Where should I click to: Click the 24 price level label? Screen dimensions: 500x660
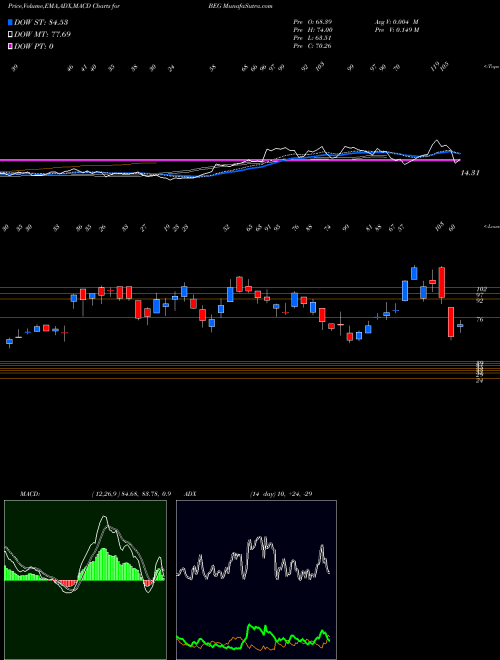click(479, 381)
